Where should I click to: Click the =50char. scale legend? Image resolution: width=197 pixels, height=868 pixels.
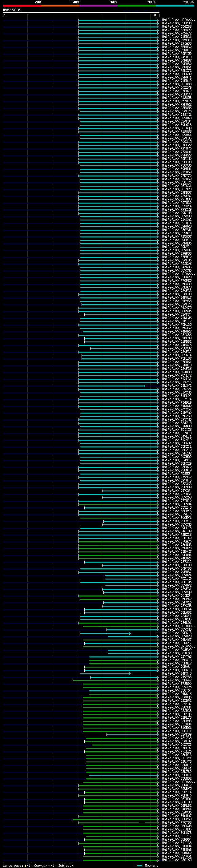coord(147,865)
